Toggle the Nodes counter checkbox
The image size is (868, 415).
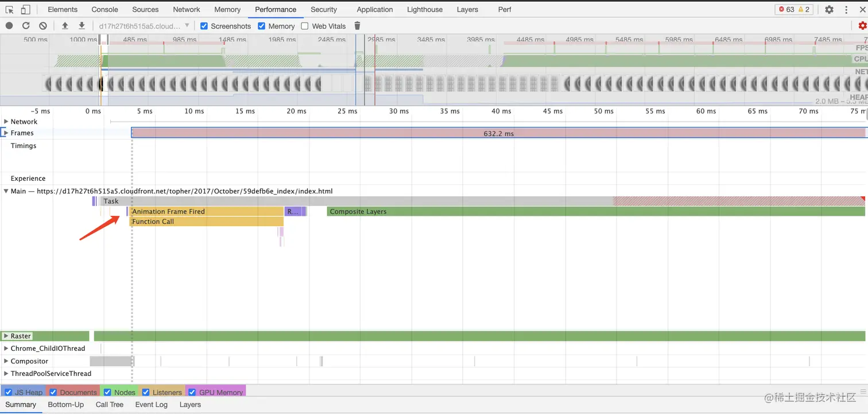[107, 393]
